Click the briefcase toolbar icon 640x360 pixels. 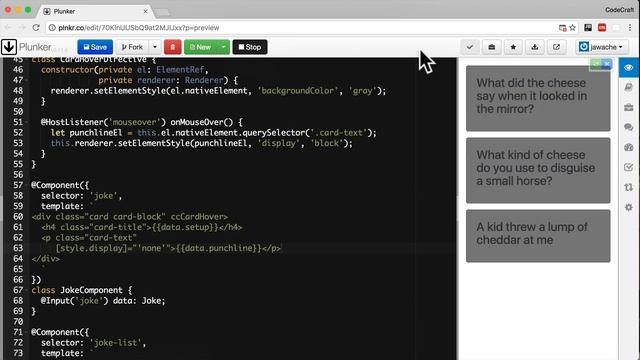491,47
